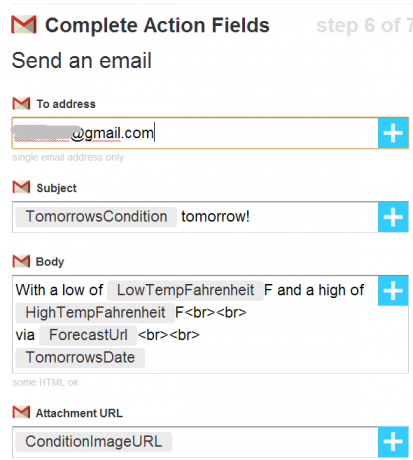Select the ForecastUrl ingredient tag
This screenshot has height=460, width=413.
point(88,335)
